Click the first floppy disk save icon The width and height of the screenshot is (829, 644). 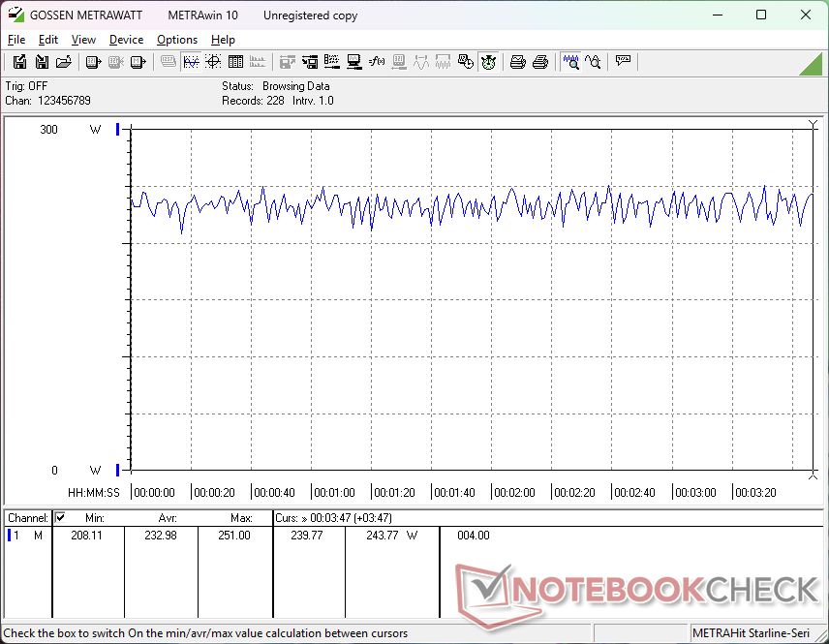coord(19,62)
